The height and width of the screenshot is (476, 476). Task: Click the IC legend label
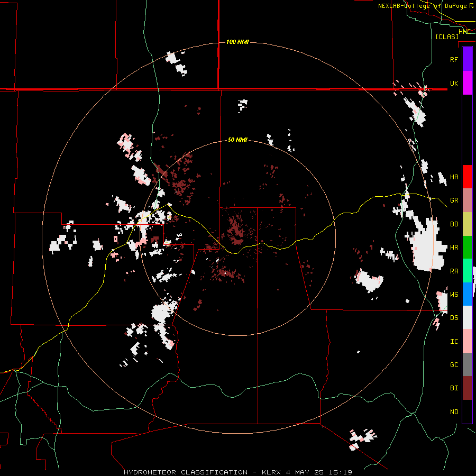click(454, 342)
